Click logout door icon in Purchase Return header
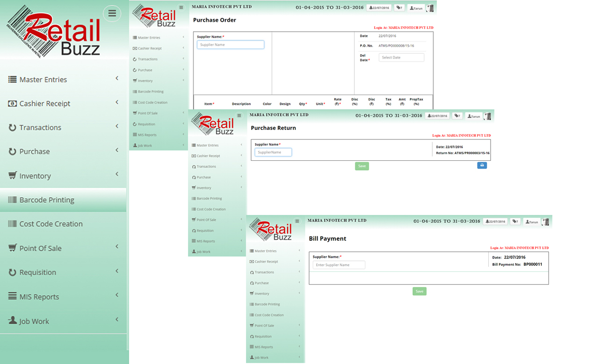Viewport: 608px width, 364px height. coord(487,116)
